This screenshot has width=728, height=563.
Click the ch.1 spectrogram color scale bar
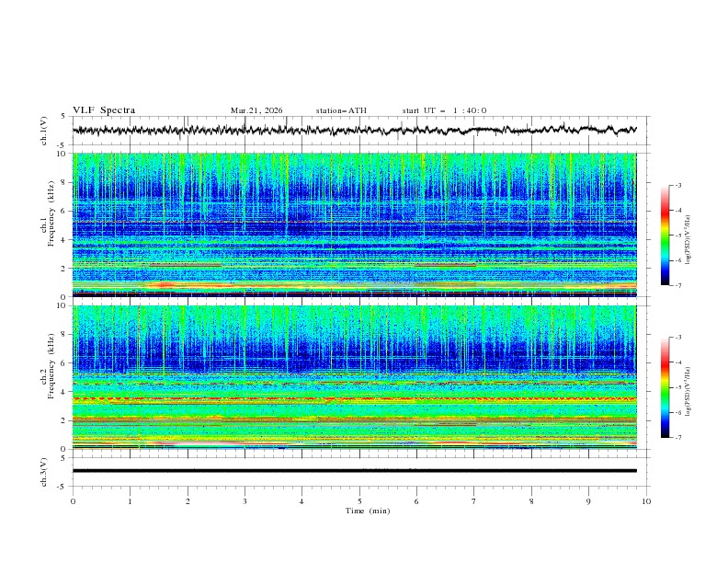pos(665,236)
